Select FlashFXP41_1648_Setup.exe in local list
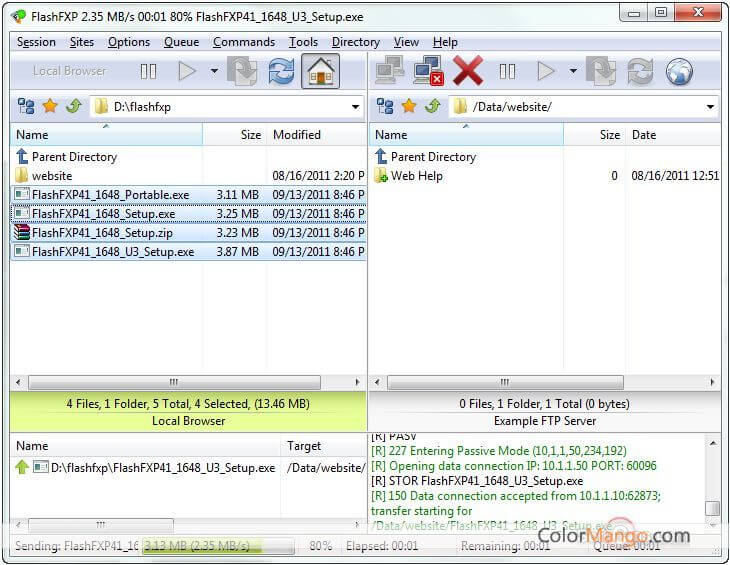Viewport: 730px width, 565px height. 189,214
